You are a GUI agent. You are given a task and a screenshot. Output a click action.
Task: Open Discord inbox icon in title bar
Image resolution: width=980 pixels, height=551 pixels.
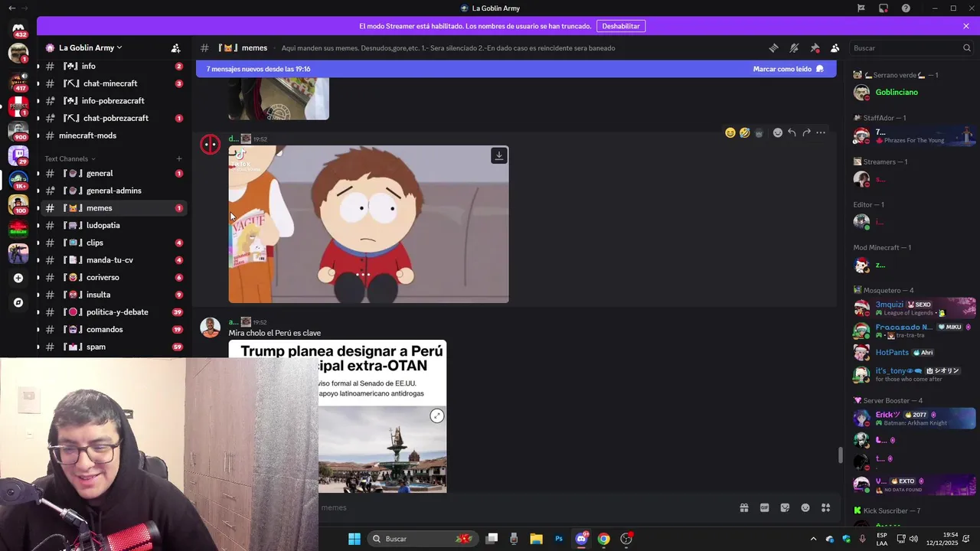[x=884, y=8]
